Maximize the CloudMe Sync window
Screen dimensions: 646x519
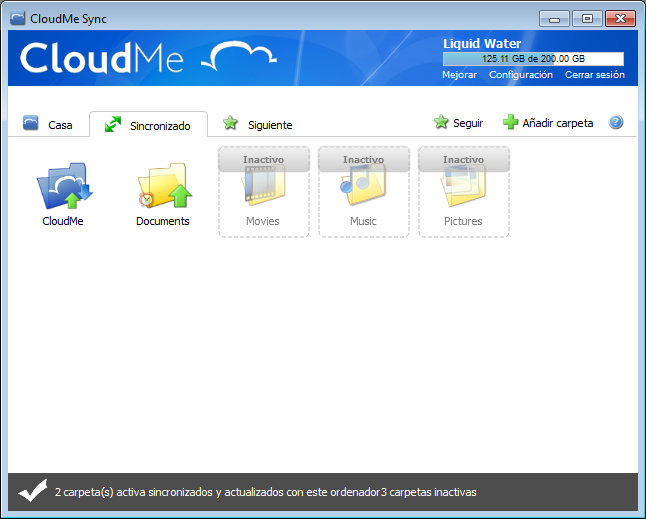tap(587, 19)
